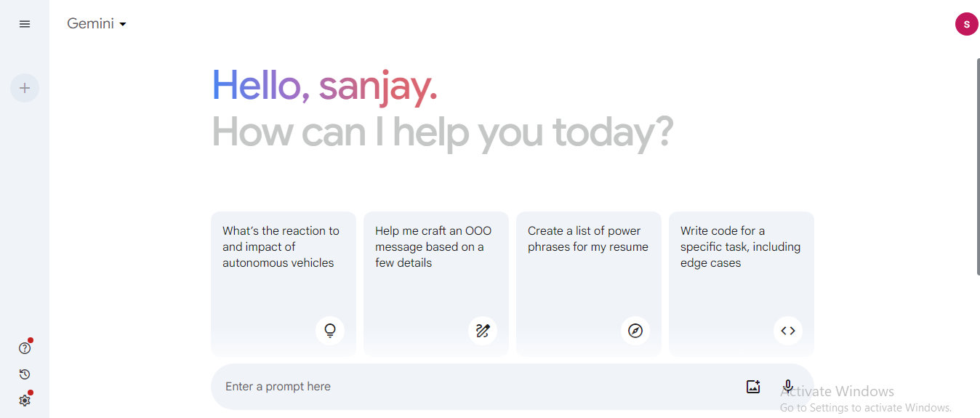Open the Help icon in sidebar
Image resolution: width=980 pixels, height=418 pixels.
pyautogui.click(x=25, y=348)
